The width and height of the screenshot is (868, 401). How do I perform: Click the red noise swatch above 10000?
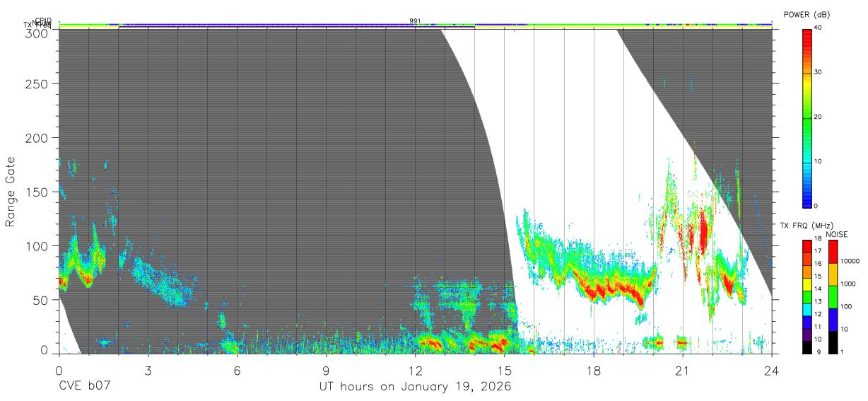pyautogui.click(x=833, y=252)
